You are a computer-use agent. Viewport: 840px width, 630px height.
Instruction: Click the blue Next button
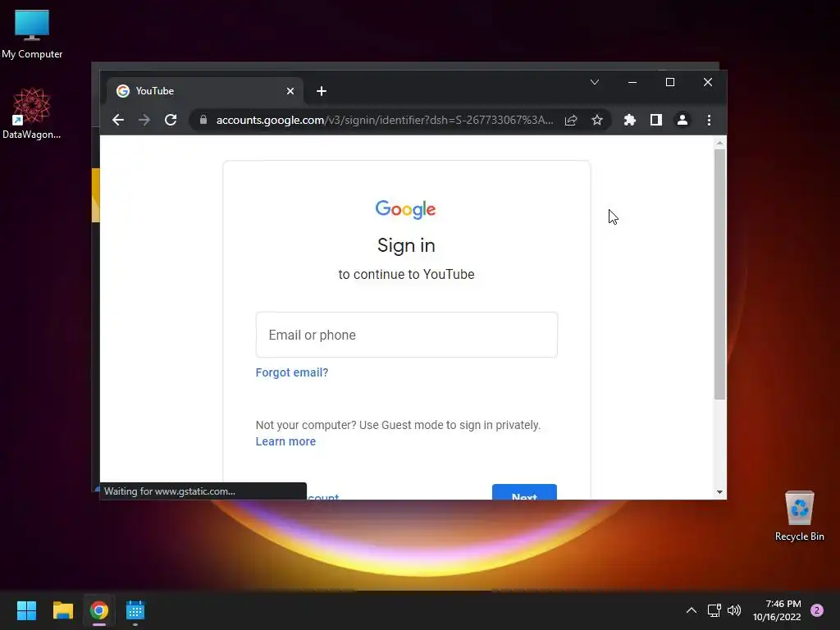click(524, 492)
